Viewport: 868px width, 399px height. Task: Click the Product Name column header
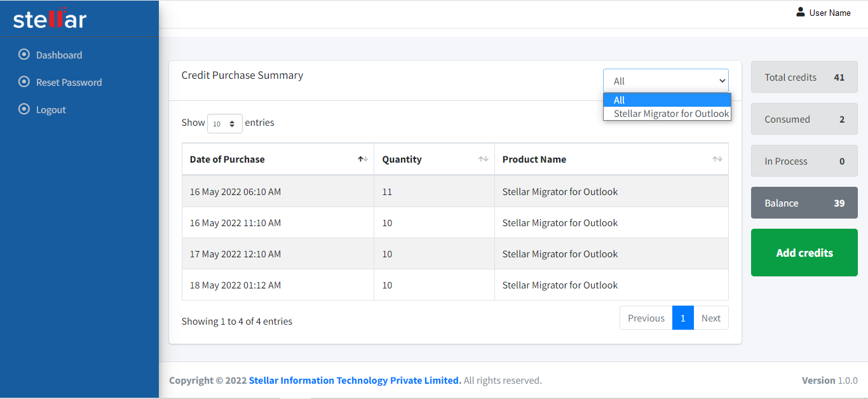(x=611, y=159)
